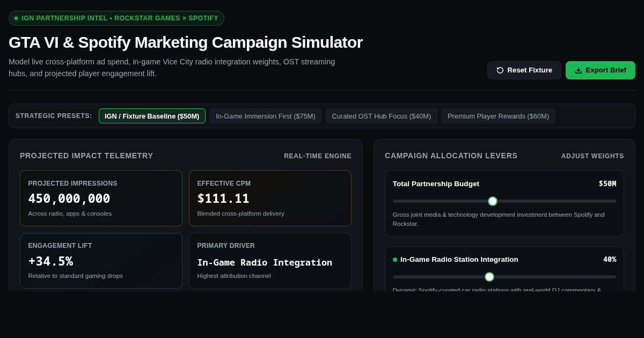644x338 pixels.
Task: Choose Premium Player Rewards ($60M) preset
Action: coord(499,116)
